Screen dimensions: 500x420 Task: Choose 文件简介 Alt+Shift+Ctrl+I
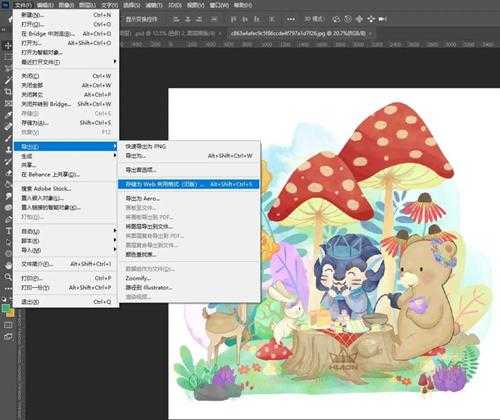tap(66, 264)
